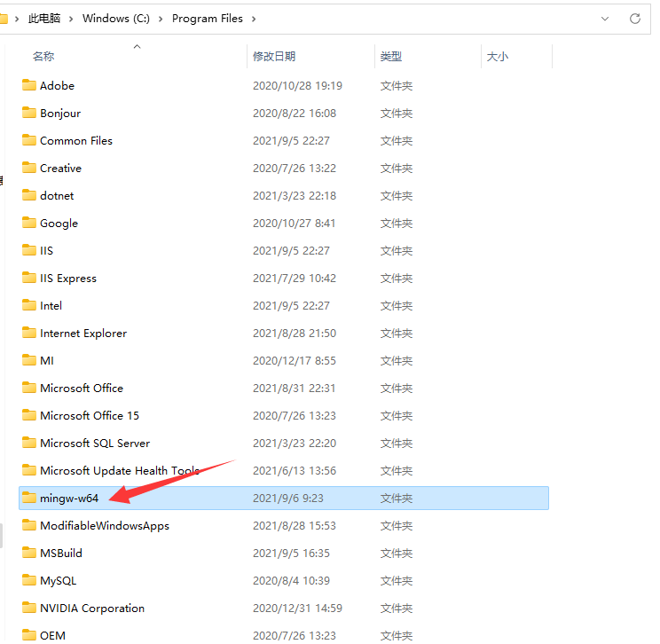The image size is (660, 644).
Task: Sort by 大小 column header
Action: (x=498, y=56)
